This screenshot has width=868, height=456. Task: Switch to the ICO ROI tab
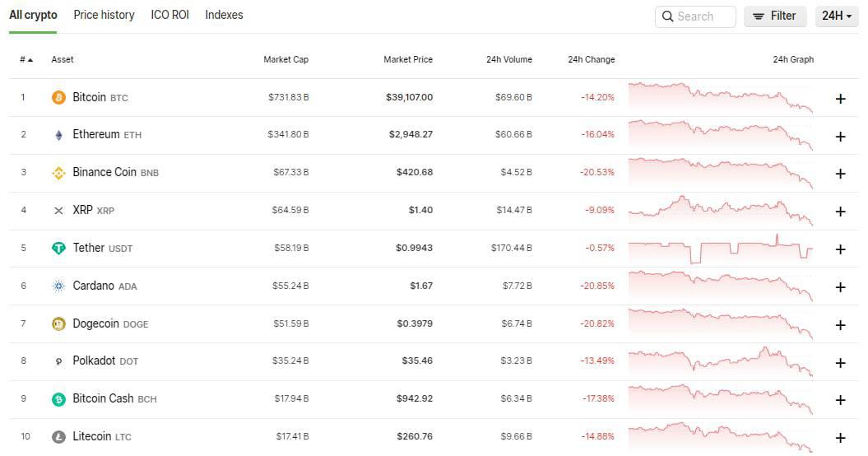click(x=170, y=15)
